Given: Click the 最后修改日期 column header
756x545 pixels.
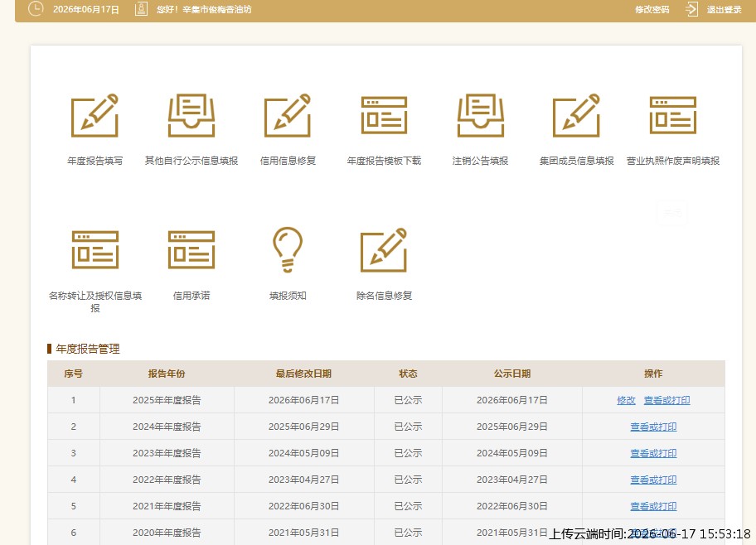Looking at the screenshot, I should tap(303, 374).
